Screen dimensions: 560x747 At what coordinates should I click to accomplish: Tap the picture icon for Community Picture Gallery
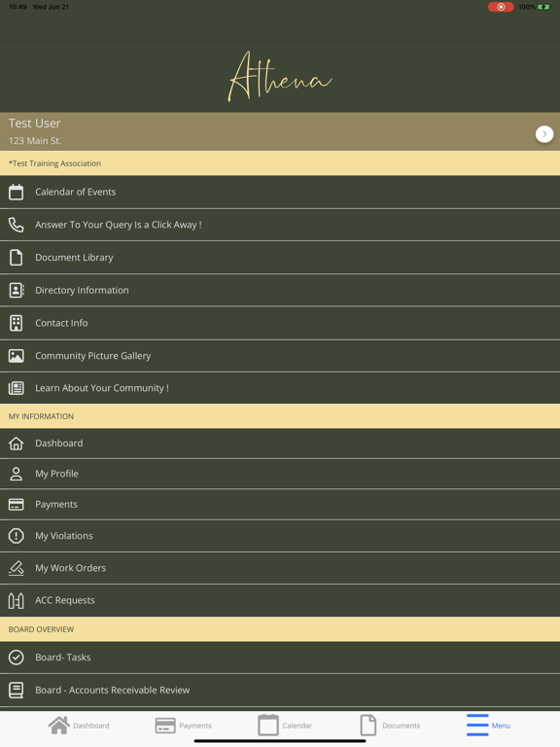click(17, 356)
